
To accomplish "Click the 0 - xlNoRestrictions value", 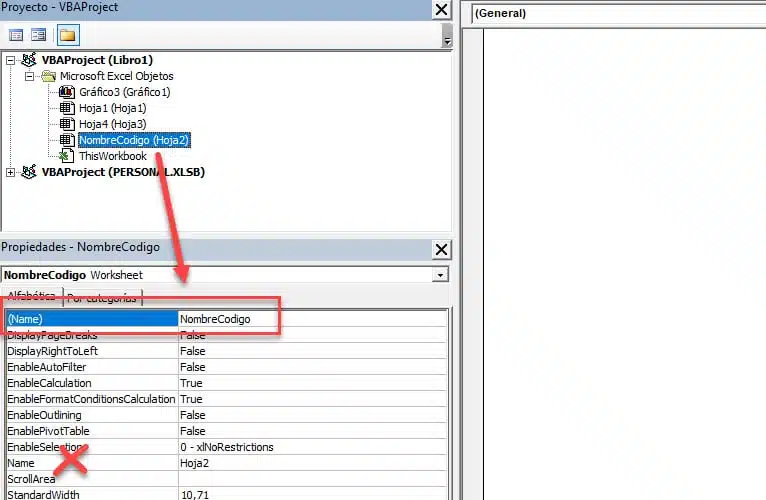I will point(313,447).
